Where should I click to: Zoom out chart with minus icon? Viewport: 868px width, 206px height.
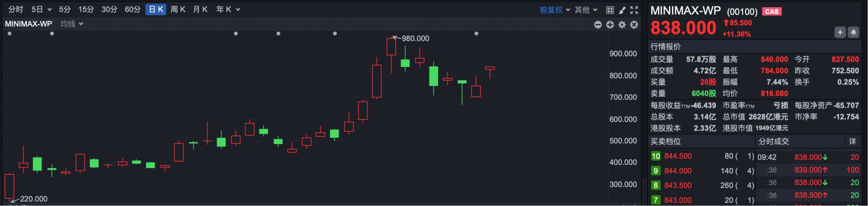(x=598, y=25)
